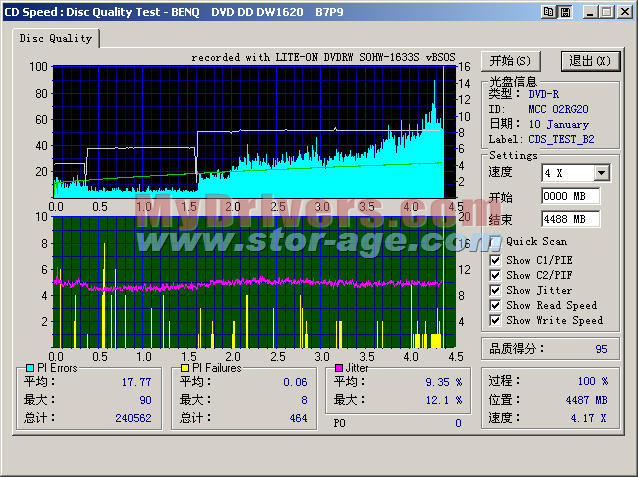The image size is (638, 477).
Task: Select the Disc Quality tab
Action: [56, 39]
